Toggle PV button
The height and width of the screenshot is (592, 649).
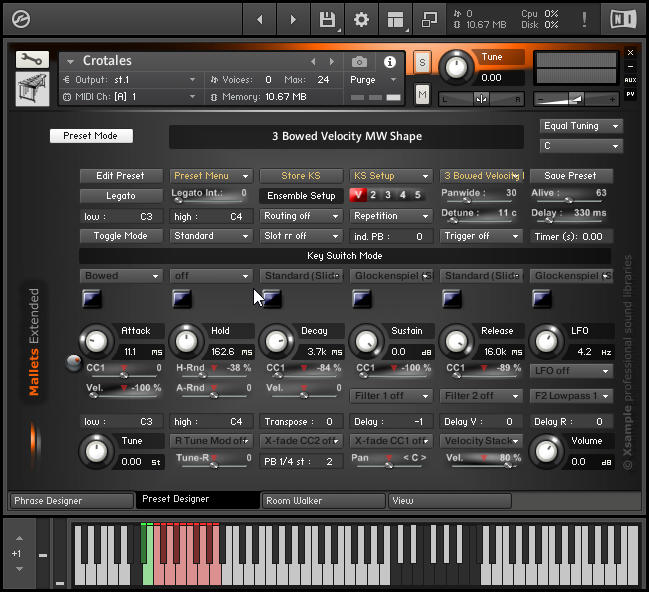pyautogui.click(x=630, y=94)
